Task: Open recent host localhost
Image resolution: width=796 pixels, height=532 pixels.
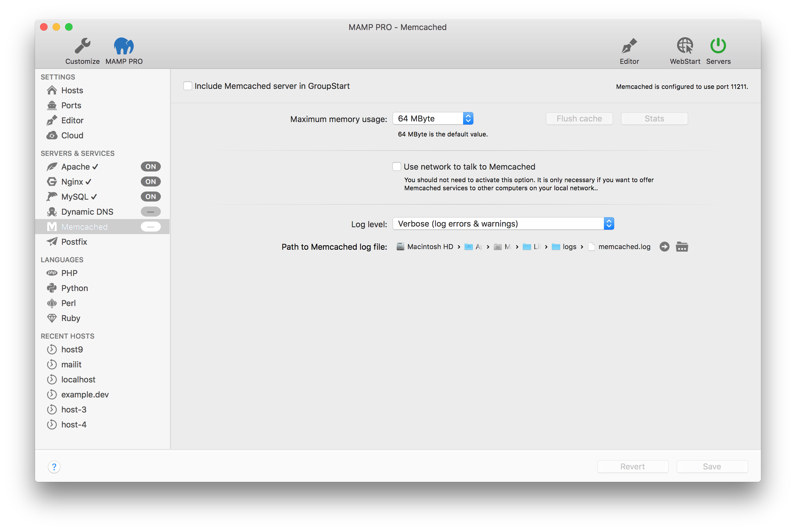Action: pos(102,379)
